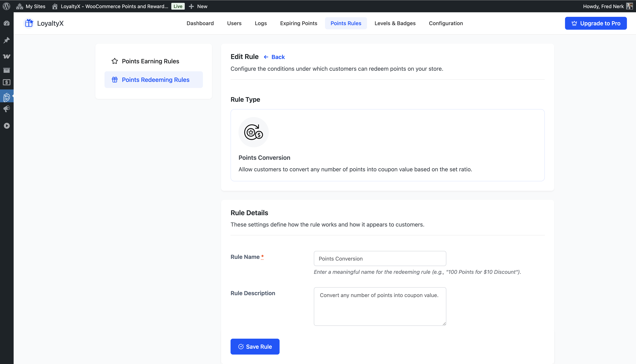This screenshot has height=364, width=636.
Task: Click the collapse menu play icon
Action: (x=7, y=126)
